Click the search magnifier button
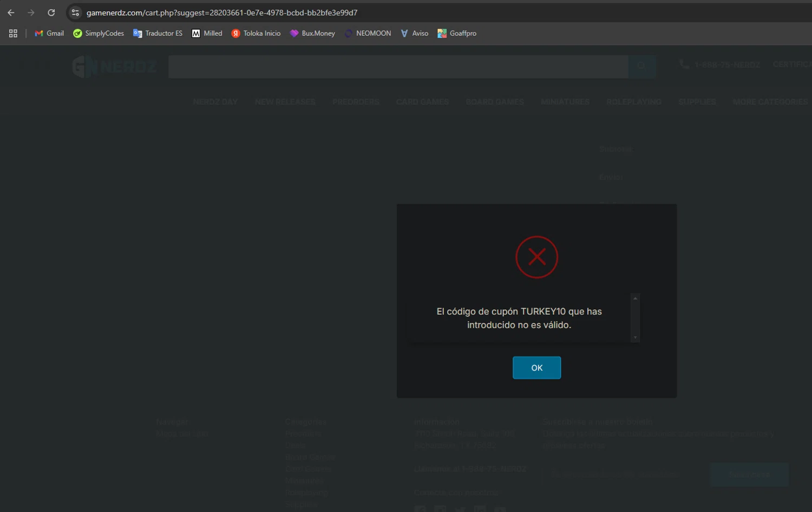This screenshot has width=812, height=512. point(642,67)
